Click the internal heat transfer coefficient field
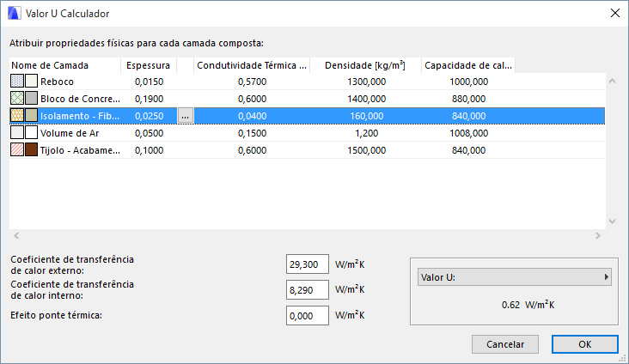 (x=308, y=289)
